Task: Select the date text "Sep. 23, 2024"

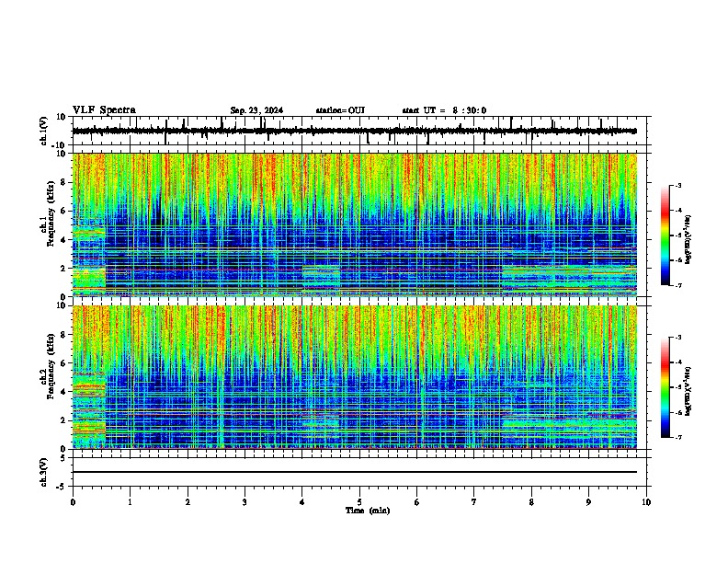Action: [256, 110]
